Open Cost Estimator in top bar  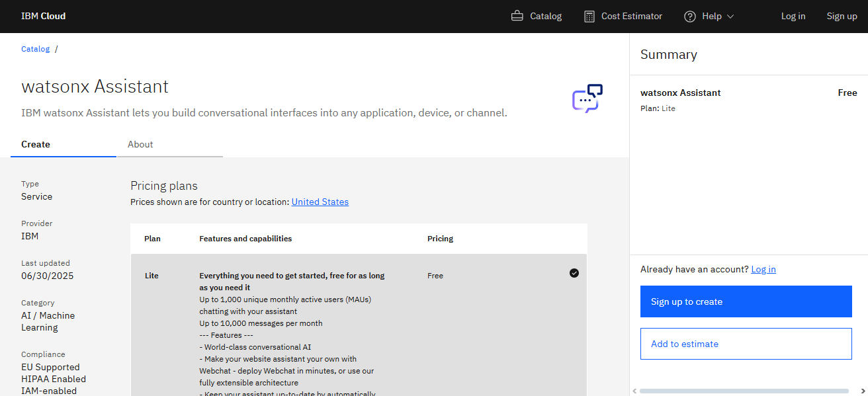point(623,16)
